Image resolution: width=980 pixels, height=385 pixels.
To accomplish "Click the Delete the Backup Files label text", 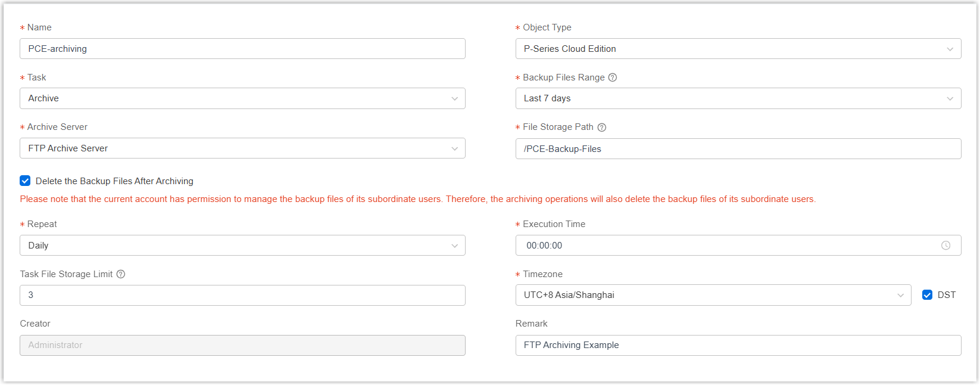I will (x=114, y=181).
